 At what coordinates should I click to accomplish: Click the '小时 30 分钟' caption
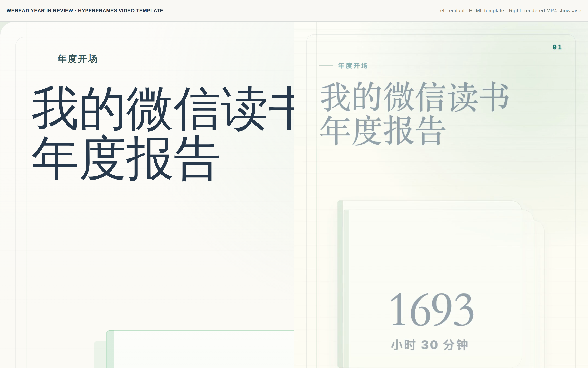429,345
